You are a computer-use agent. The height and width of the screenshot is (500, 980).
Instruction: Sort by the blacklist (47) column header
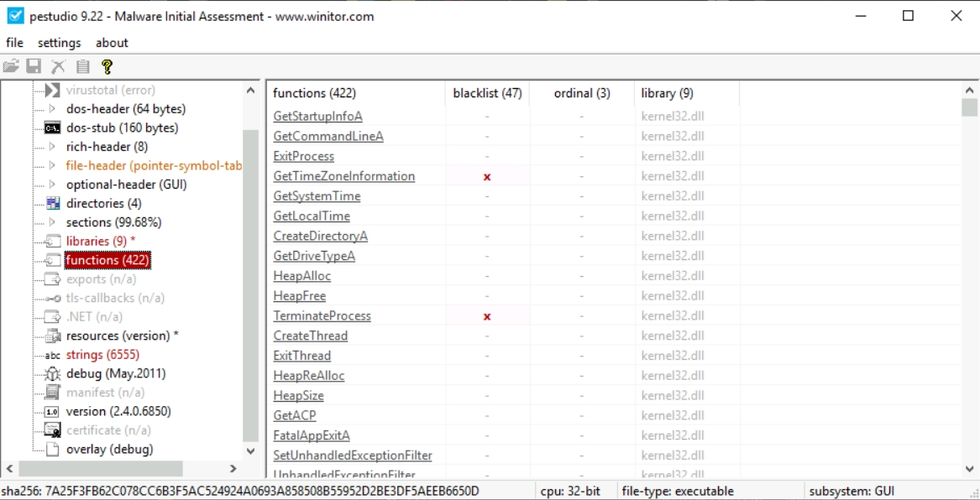point(487,94)
